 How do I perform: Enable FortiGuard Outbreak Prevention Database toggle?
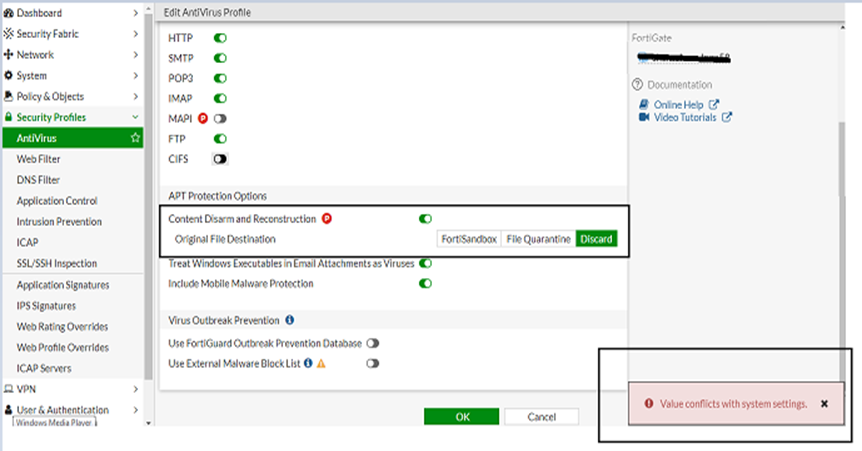click(x=372, y=343)
